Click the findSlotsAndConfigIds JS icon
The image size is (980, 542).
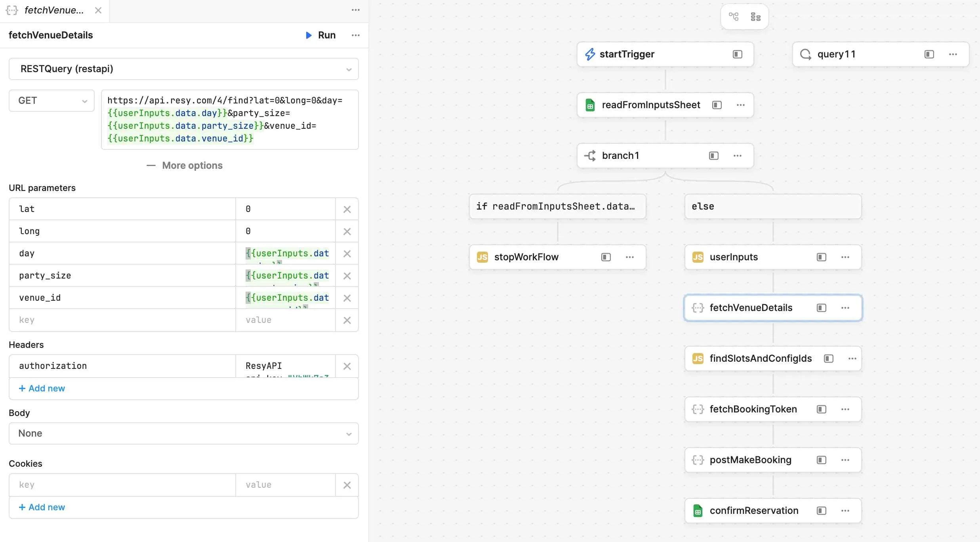coord(698,359)
